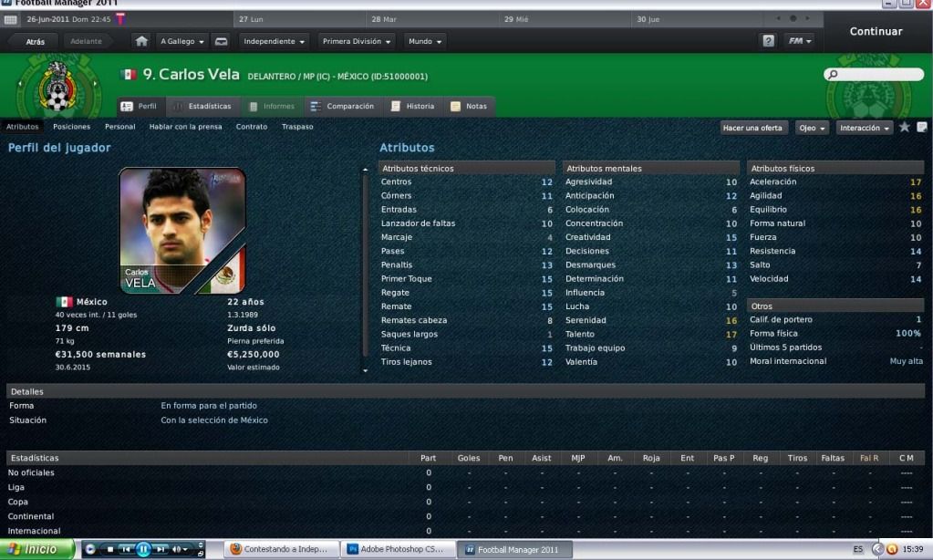Screen dimensions: 933x560
Task: Open the FM menu dropdown
Action: 799,41
